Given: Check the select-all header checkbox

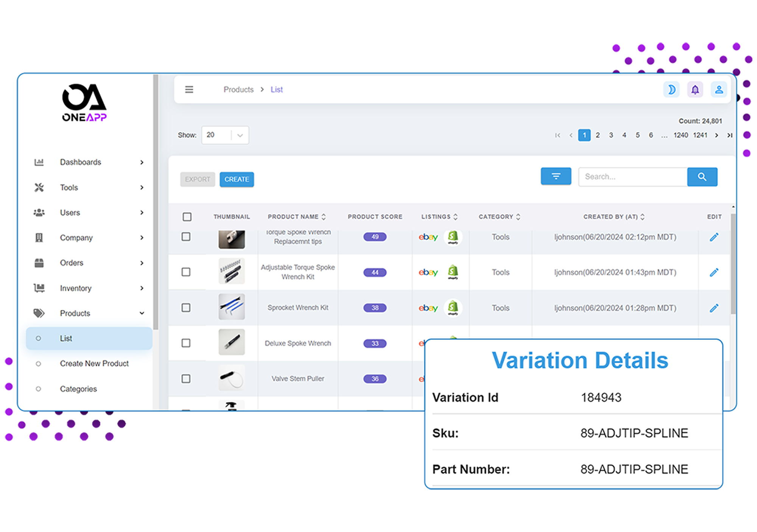Looking at the screenshot, I should (x=187, y=217).
